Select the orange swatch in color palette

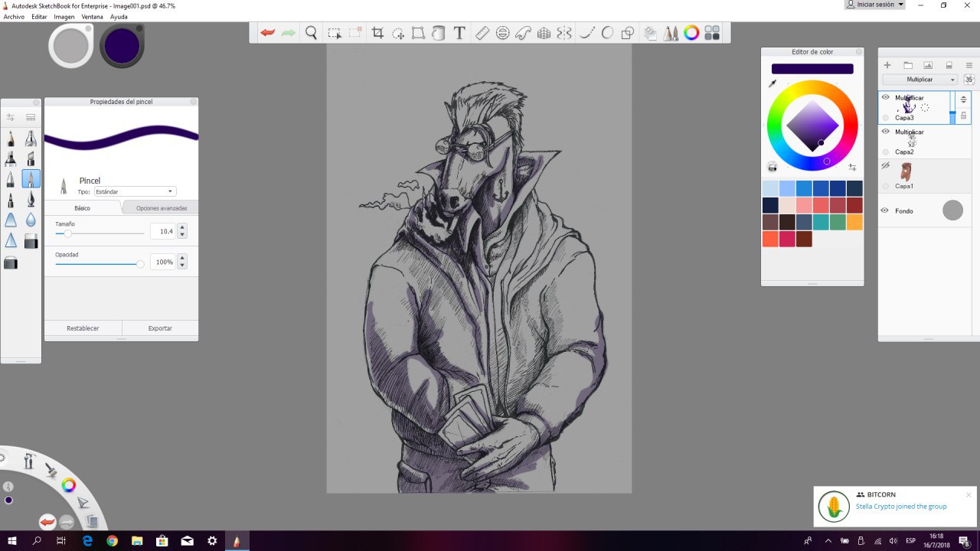click(x=854, y=222)
